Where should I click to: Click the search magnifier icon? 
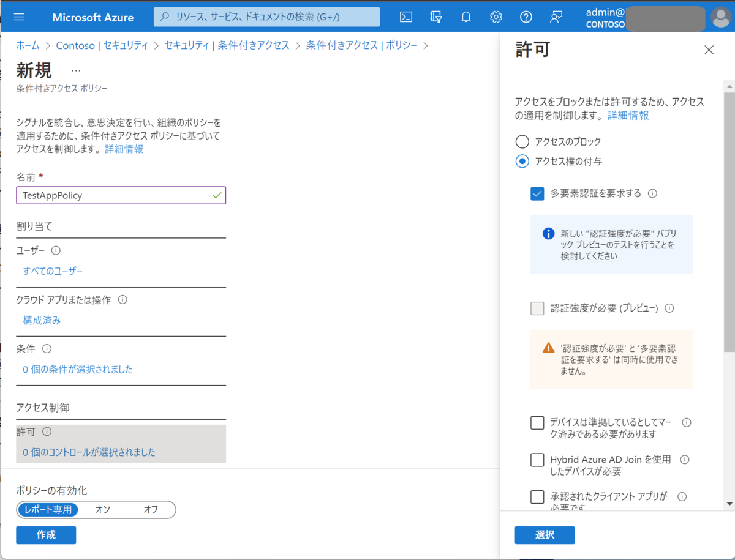tap(164, 17)
